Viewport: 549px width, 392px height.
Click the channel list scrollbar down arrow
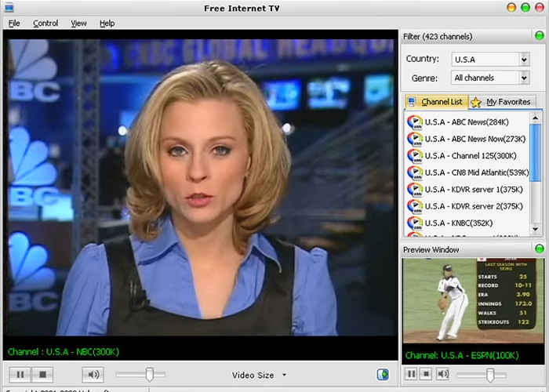(x=536, y=229)
